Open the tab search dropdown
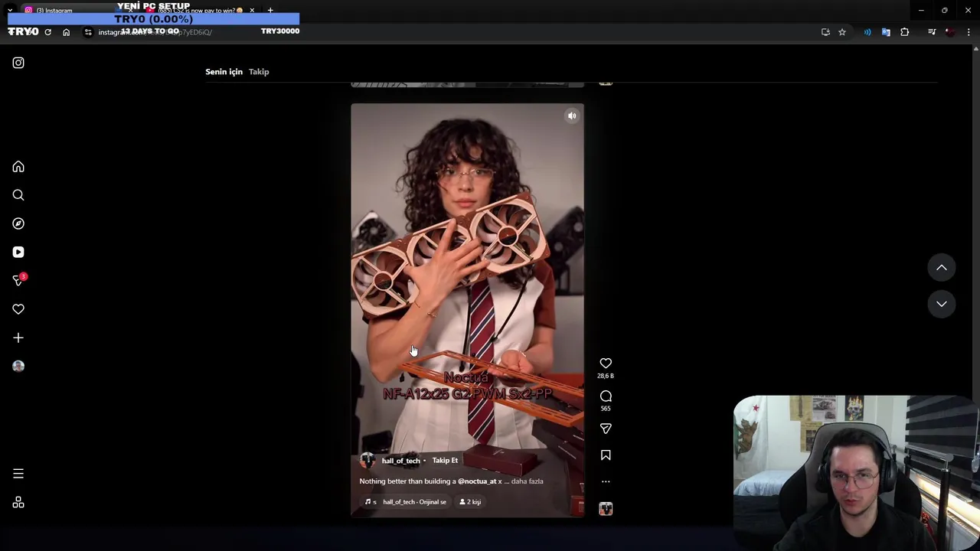 coord(9,11)
